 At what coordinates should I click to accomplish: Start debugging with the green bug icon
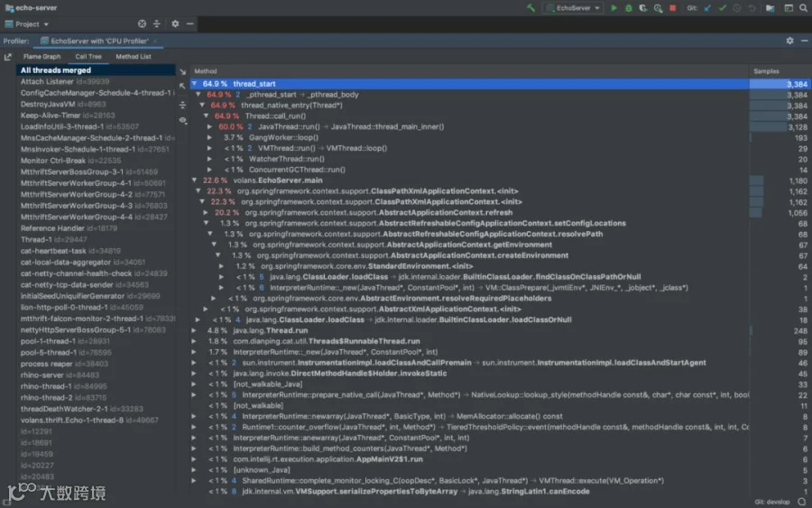click(x=628, y=8)
